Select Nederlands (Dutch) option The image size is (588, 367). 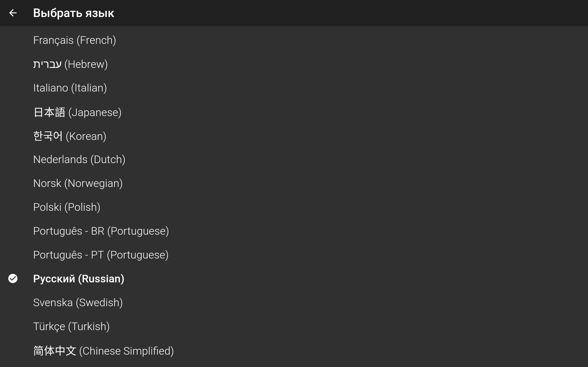79,159
